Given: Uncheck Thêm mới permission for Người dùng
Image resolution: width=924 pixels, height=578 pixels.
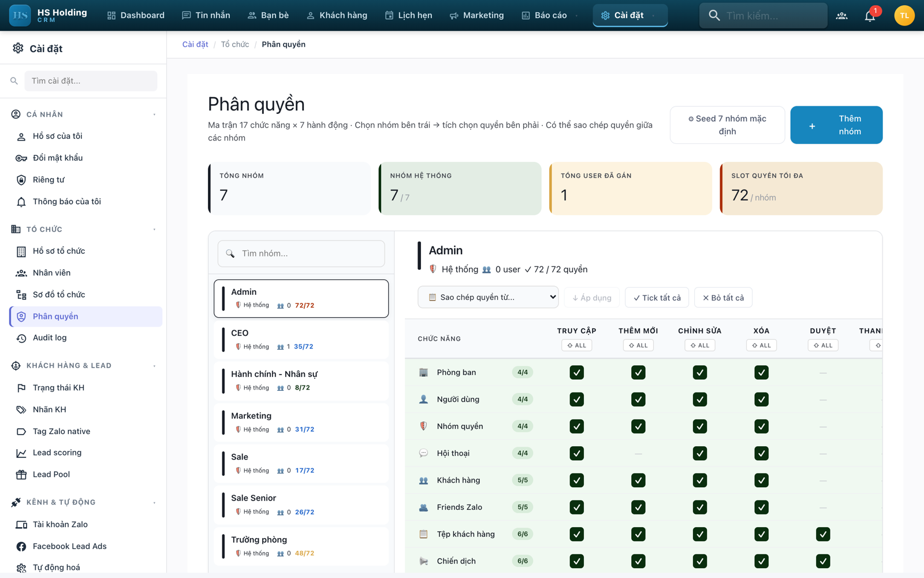Looking at the screenshot, I should click(x=638, y=399).
